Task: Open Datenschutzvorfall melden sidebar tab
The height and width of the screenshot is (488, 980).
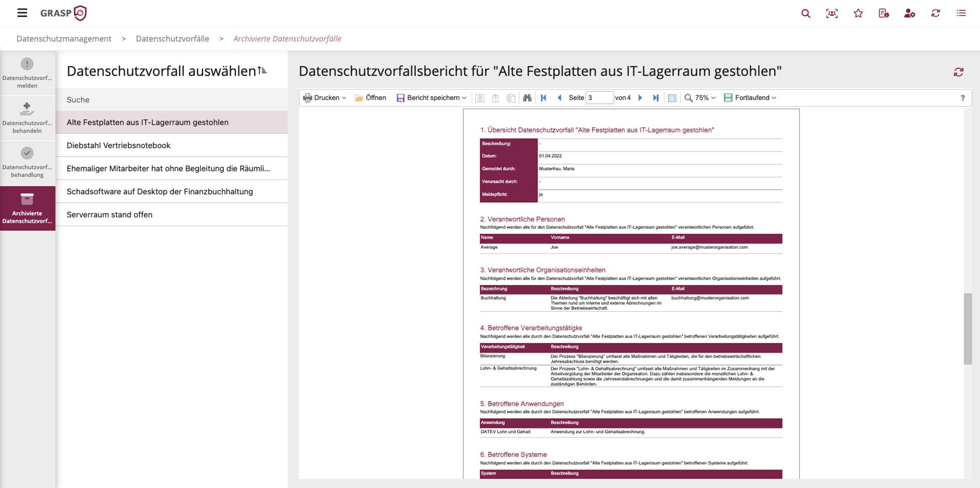Action: tap(28, 73)
